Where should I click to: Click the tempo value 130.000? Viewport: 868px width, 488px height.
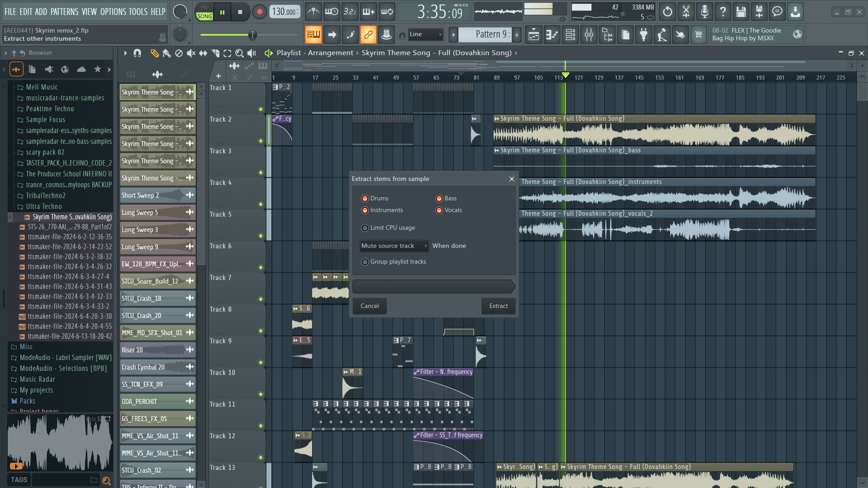285,12
